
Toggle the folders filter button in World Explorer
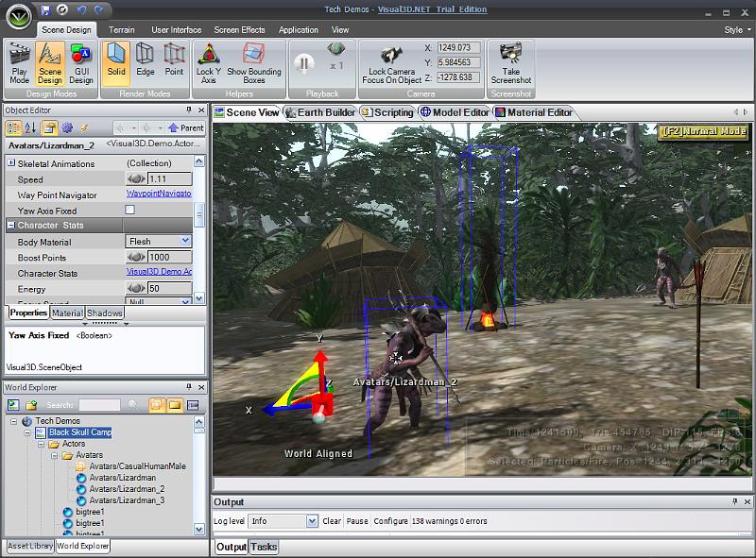[x=175, y=405]
